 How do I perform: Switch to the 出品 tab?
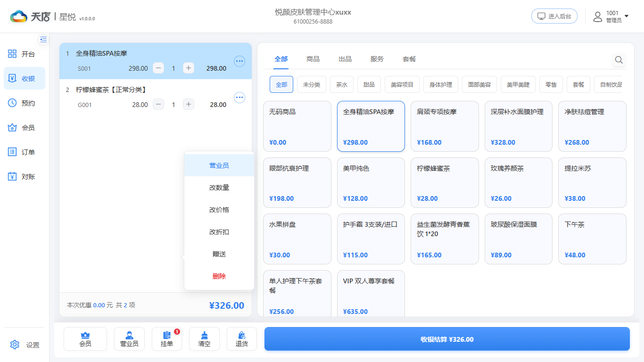pyautogui.click(x=345, y=59)
